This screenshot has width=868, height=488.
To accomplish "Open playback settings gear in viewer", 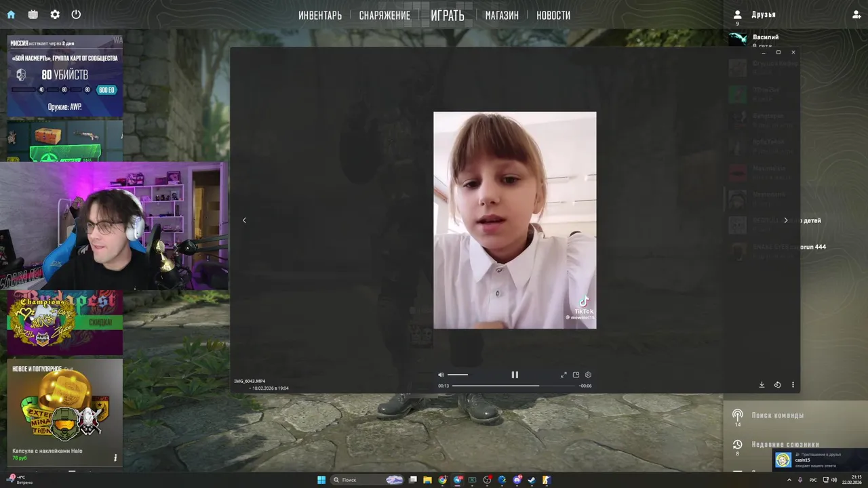I will click(x=588, y=375).
